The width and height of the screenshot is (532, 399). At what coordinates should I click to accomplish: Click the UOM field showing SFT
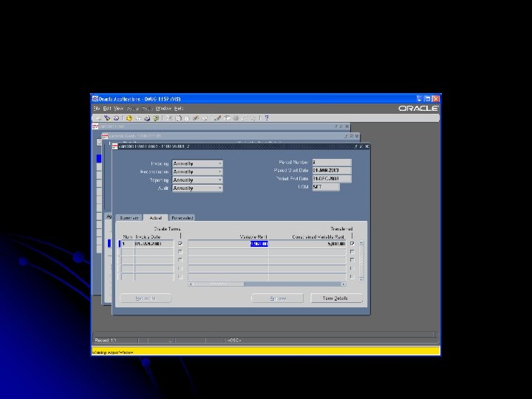tap(326, 187)
